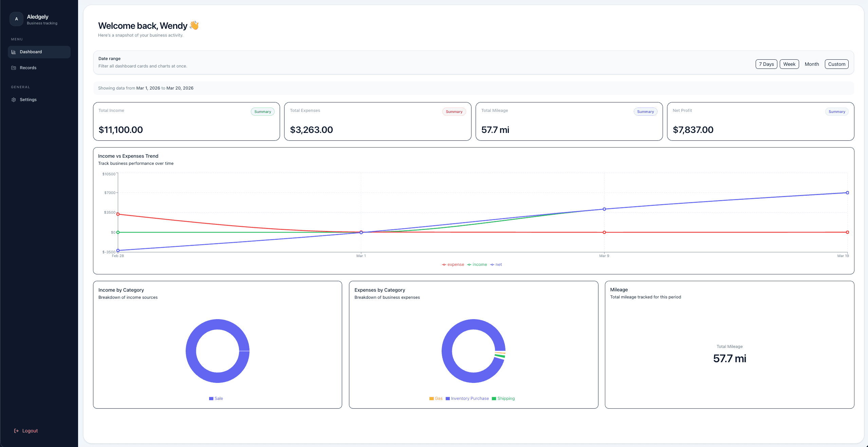Image resolution: width=868 pixels, height=447 pixels.
Task: Click the Logout arrow icon
Action: point(17,431)
